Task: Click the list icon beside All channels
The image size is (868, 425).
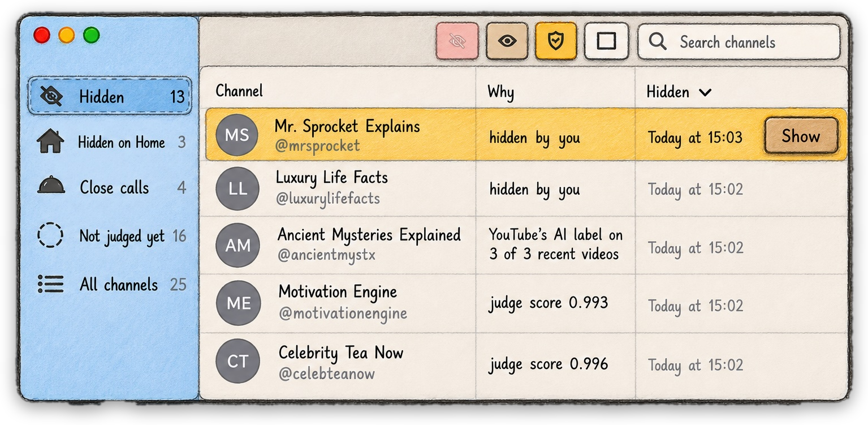Action: [51, 284]
